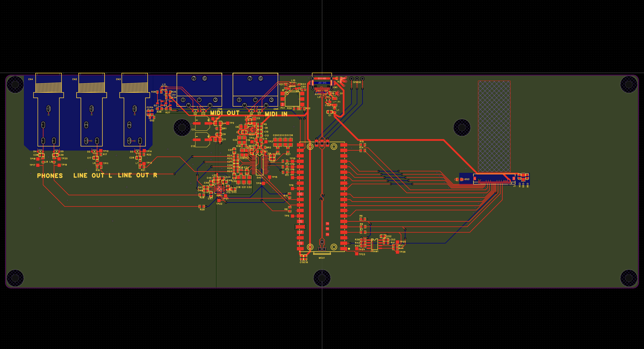Select the TP15 test point pad

270,177
